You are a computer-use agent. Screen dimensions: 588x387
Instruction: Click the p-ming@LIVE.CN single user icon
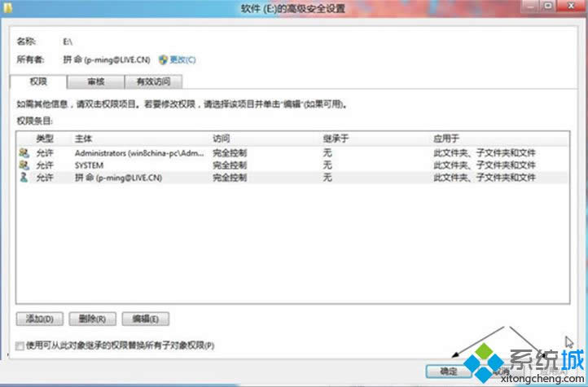[x=23, y=177]
